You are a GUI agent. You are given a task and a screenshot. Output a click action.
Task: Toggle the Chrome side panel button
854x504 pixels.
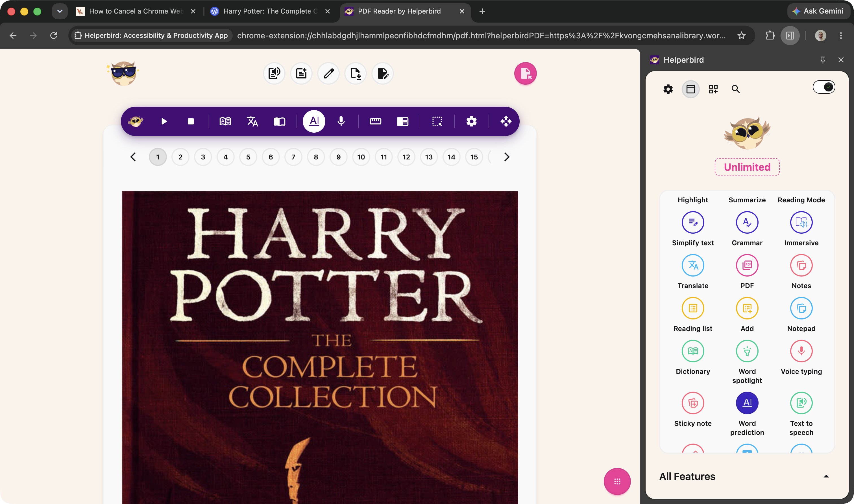pyautogui.click(x=790, y=35)
